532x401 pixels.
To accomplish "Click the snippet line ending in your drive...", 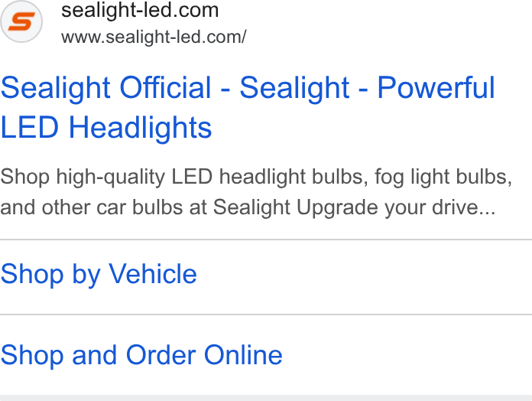I will [x=248, y=207].
